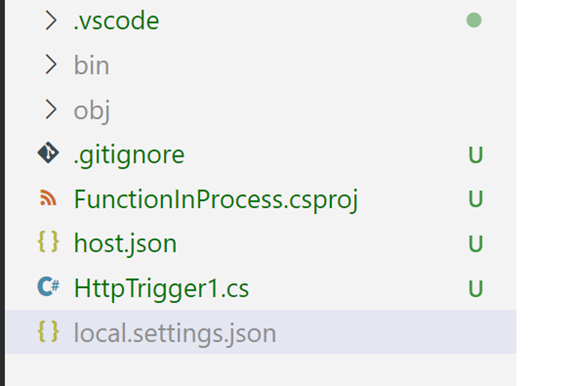Click the untracked U badge on .gitignore
Viewport: 576px width, 386px height.
click(x=475, y=155)
